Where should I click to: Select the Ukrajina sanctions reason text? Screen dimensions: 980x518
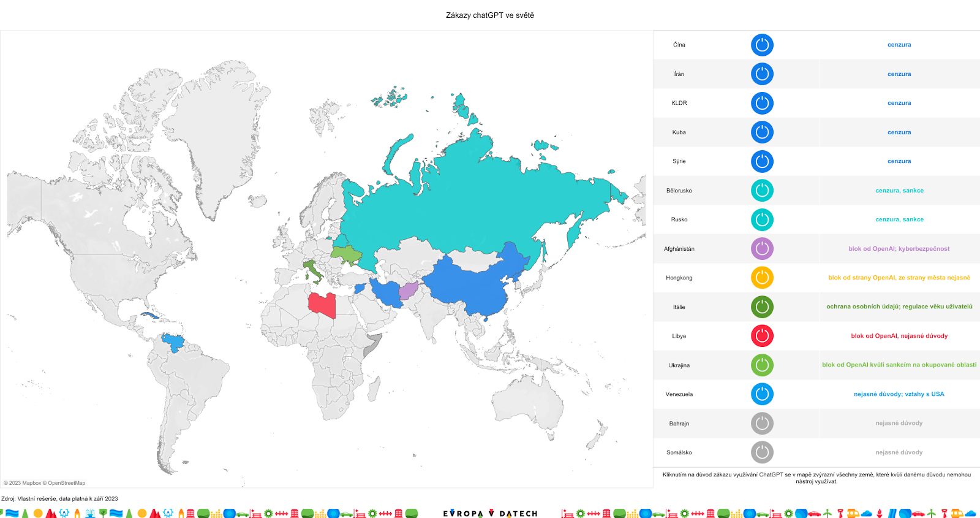pos(899,365)
